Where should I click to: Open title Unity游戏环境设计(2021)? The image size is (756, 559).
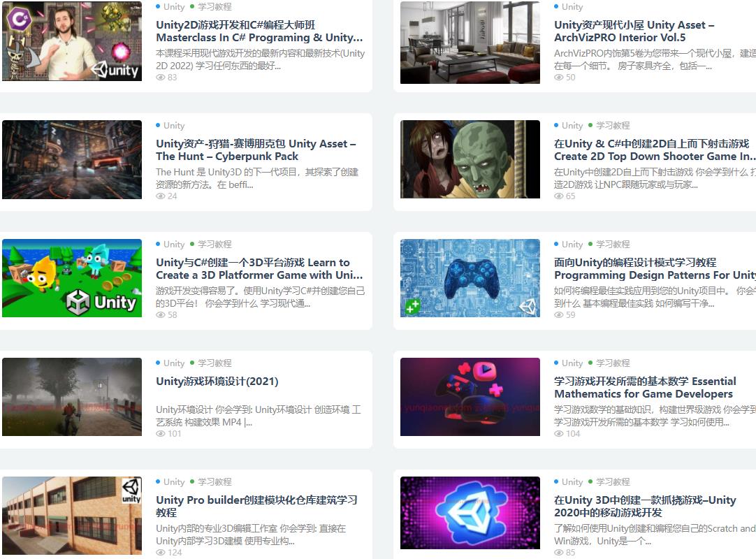[217, 382]
